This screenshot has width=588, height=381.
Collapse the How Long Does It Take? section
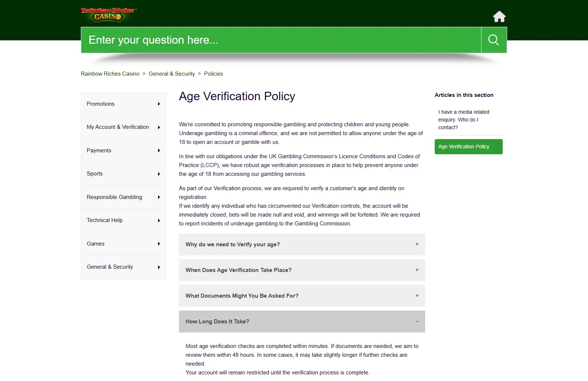point(302,322)
